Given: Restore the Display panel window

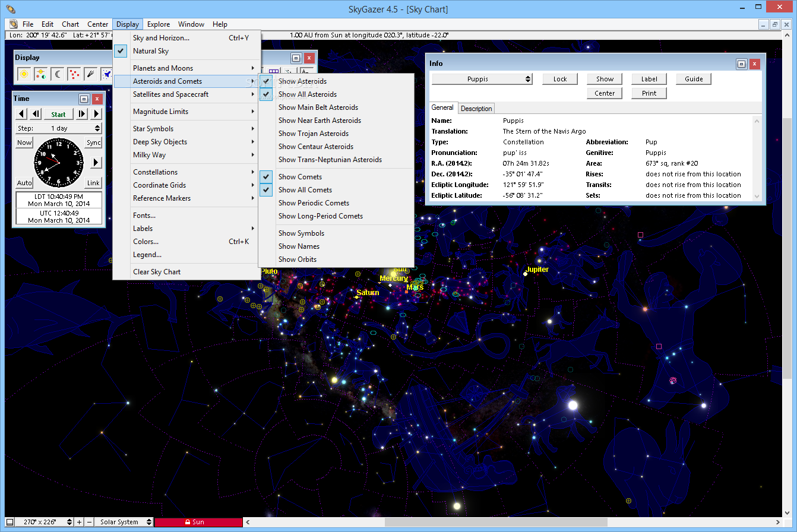Looking at the screenshot, I should click(x=296, y=58).
